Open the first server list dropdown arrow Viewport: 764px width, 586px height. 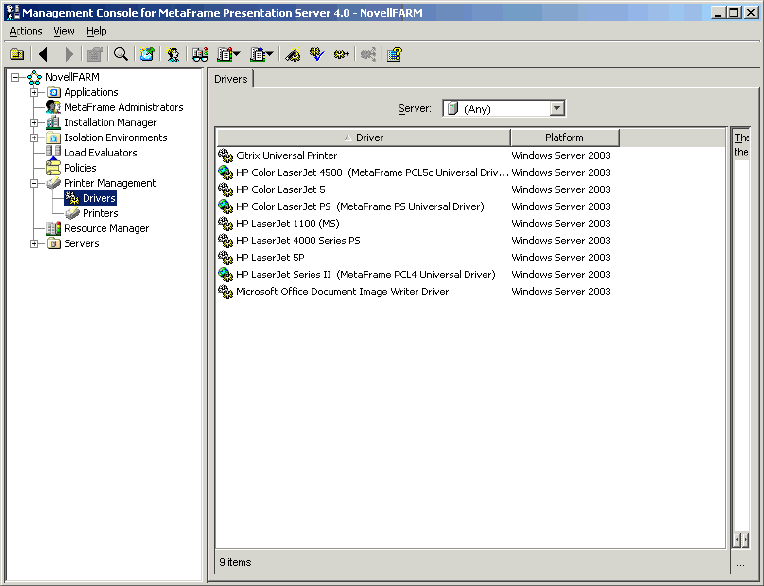pos(237,54)
